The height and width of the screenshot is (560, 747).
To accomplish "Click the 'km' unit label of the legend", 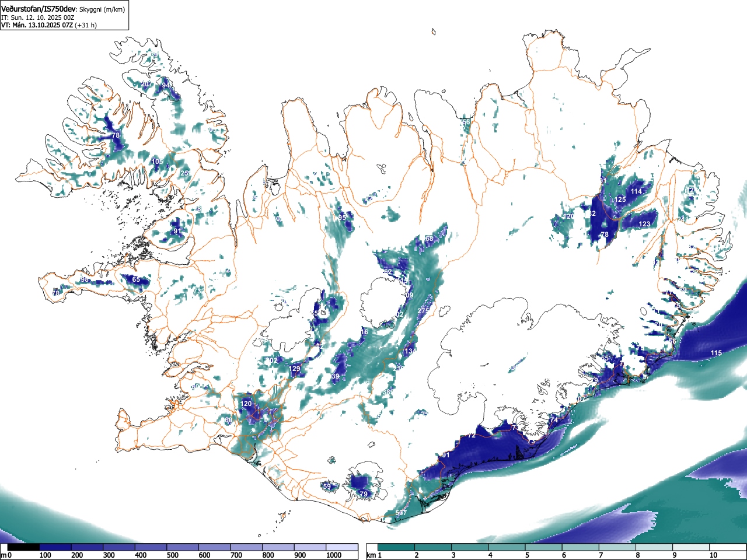I will [x=371, y=555].
